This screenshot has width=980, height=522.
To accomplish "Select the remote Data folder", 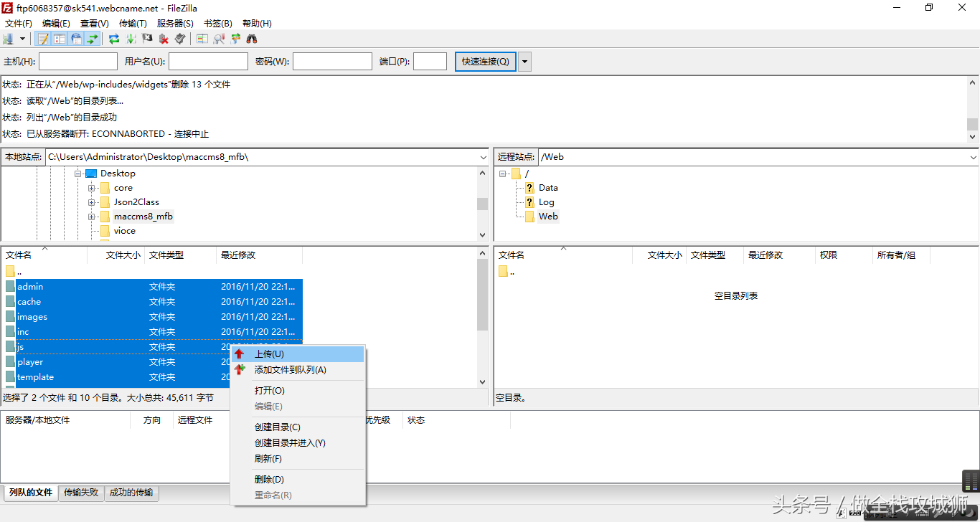I will tap(548, 188).
